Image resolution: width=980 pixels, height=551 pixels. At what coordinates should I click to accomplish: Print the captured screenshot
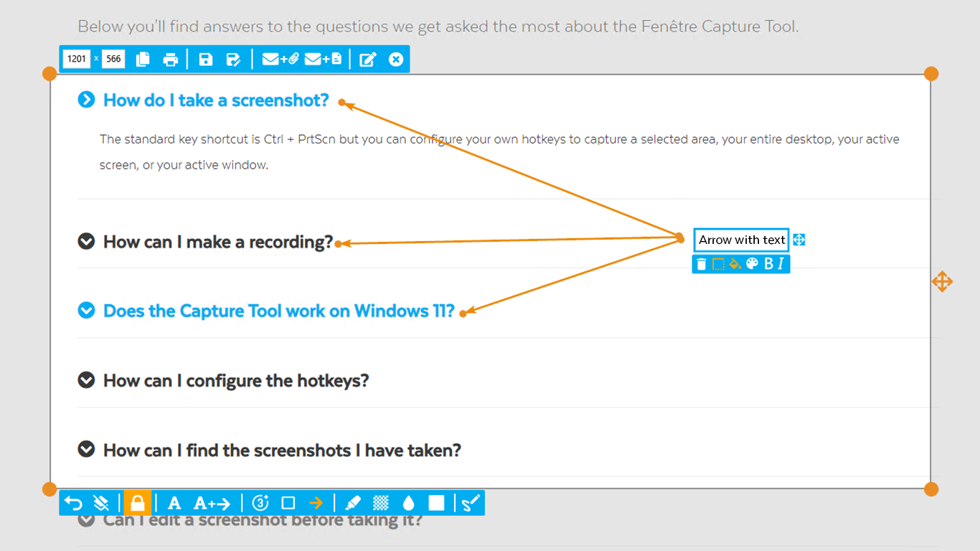[x=171, y=60]
